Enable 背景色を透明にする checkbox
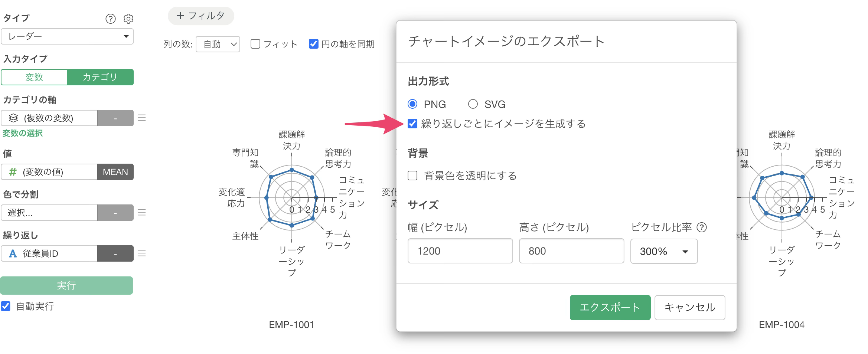This screenshot has height=354, width=868. click(413, 175)
